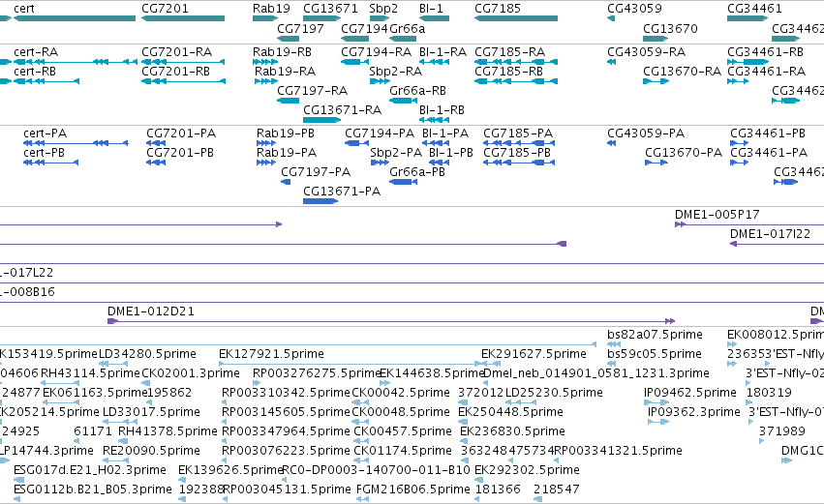The image size is (824, 504).
Task: Select the cert-RB transcript label
Action: (35, 71)
